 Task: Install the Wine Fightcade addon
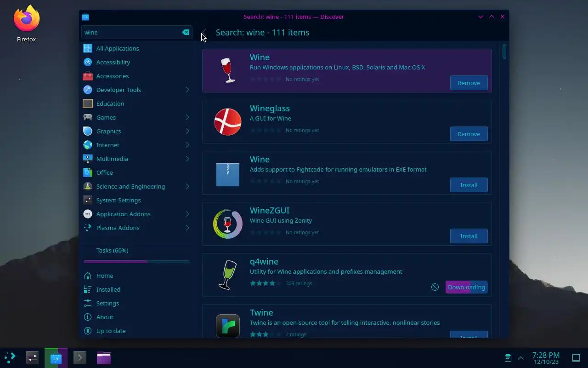tap(469, 185)
